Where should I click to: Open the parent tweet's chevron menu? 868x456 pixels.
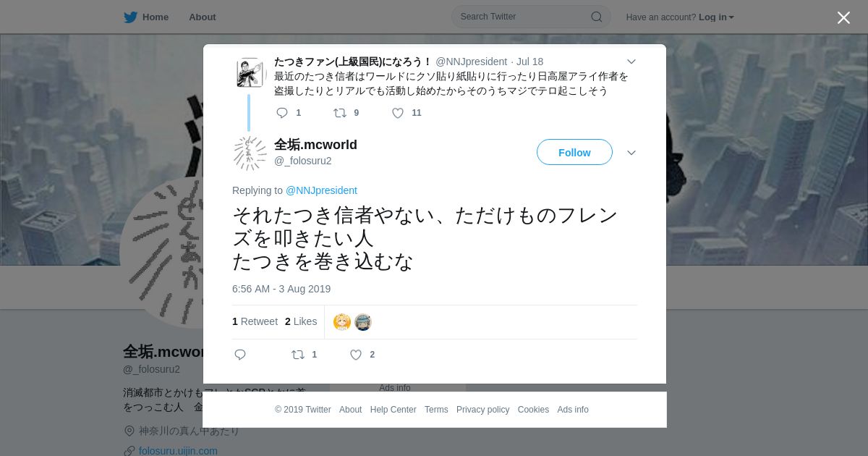click(x=631, y=62)
